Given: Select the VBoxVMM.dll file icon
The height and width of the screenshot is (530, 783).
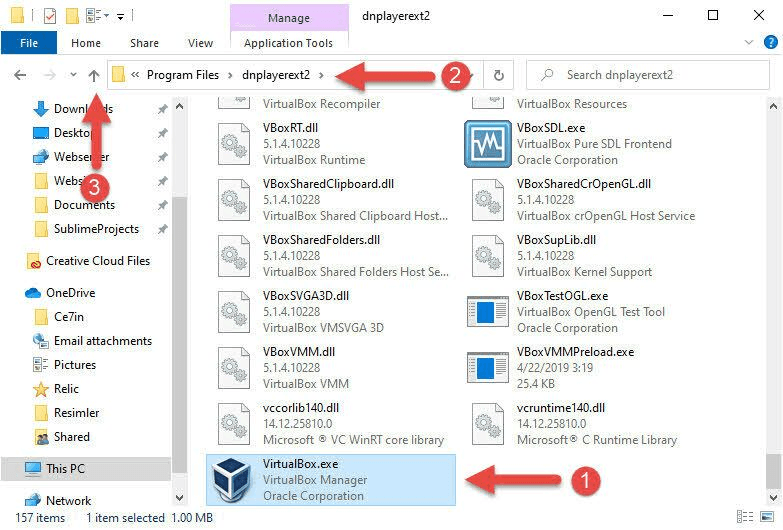Looking at the screenshot, I should (x=233, y=368).
